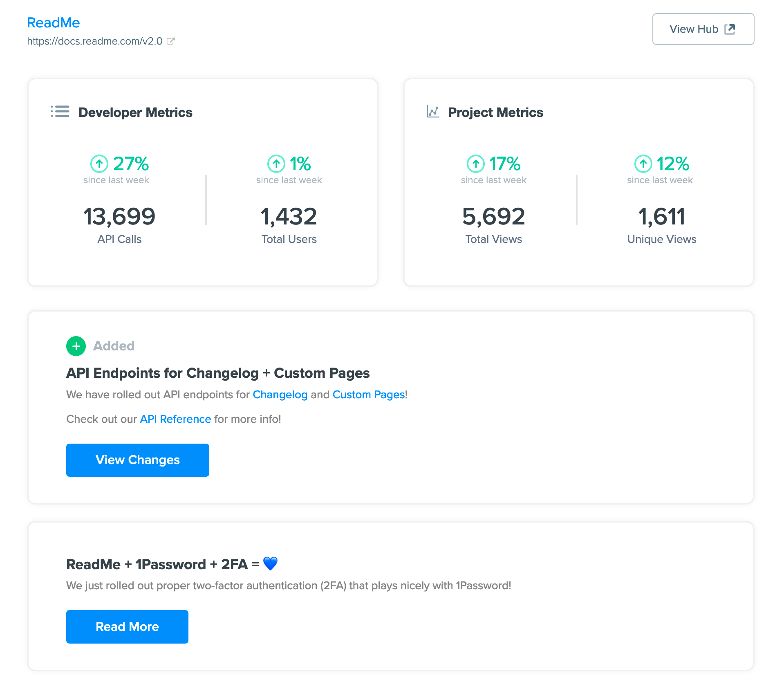784x682 pixels.
Task: Click the 1,432 Total Users value
Action: (x=289, y=216)
